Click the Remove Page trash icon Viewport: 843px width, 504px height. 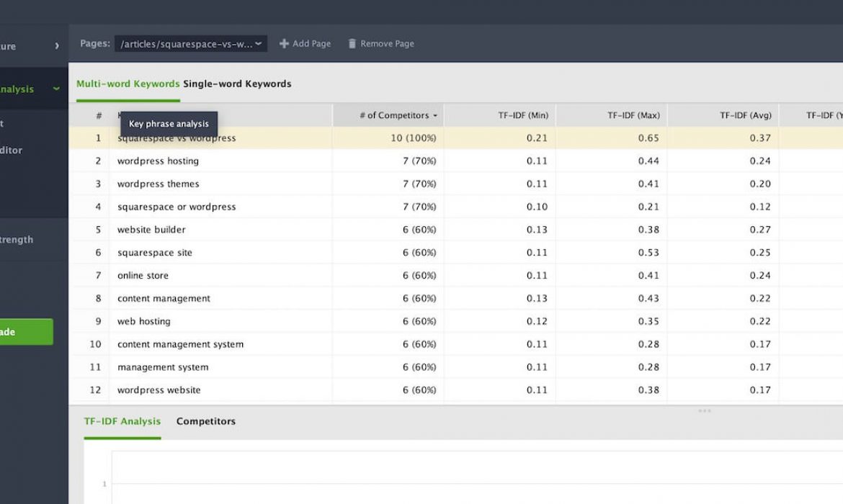point(352,43)
